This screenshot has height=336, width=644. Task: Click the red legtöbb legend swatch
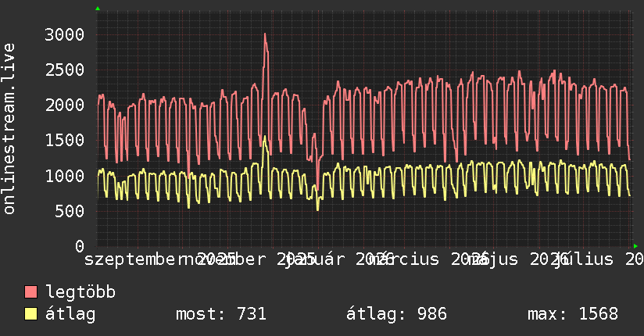click(x=30, y=291)
